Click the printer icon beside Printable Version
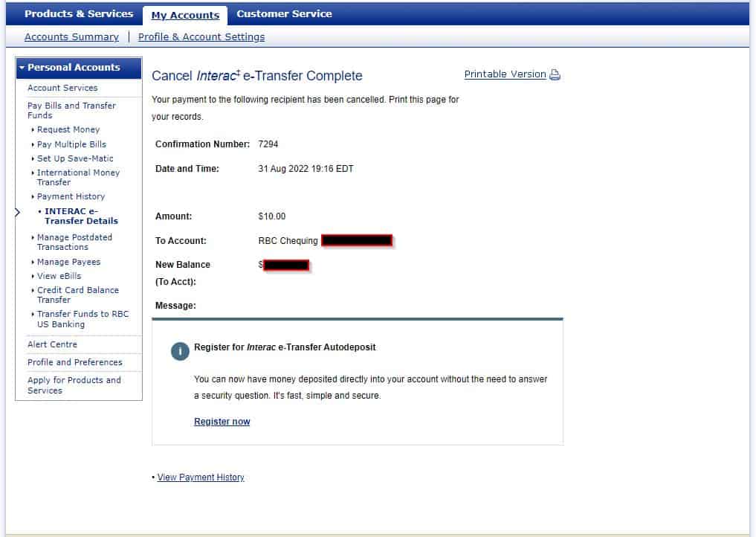This screenshot has height=537, width=756. 555,75
